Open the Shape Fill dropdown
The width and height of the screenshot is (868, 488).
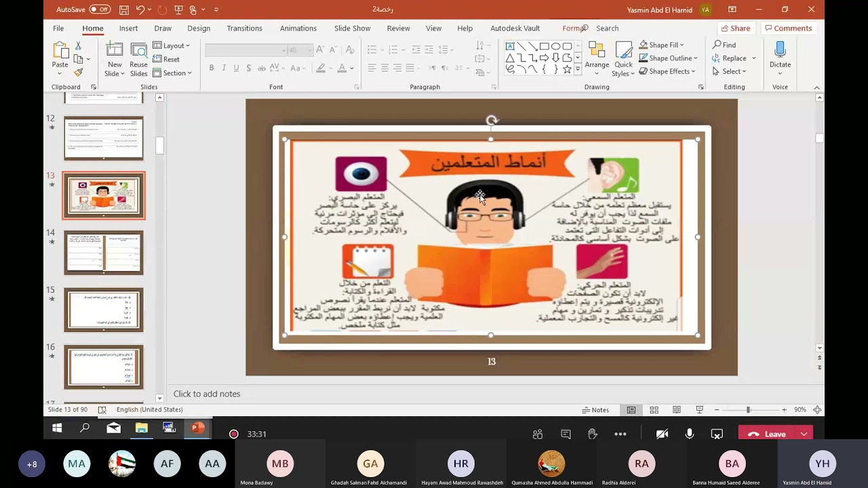tap(661, 45)
